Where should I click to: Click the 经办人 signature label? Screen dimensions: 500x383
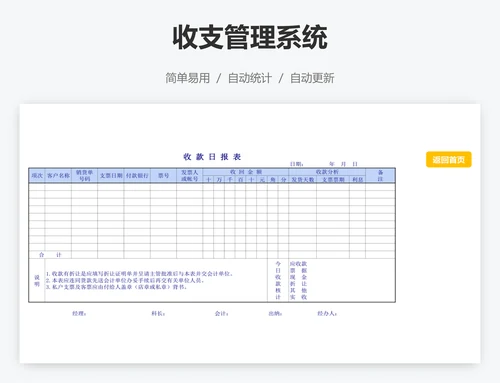[x=327, y=314]
